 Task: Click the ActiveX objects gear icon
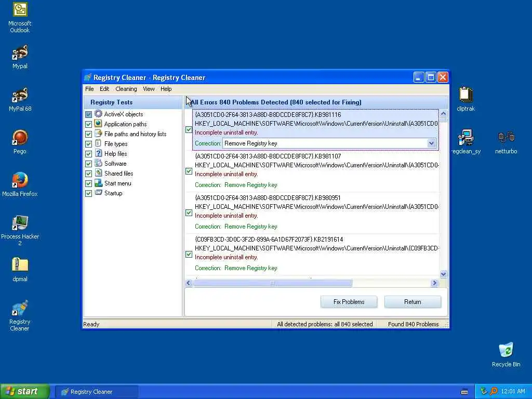click(x=98, y=114)
